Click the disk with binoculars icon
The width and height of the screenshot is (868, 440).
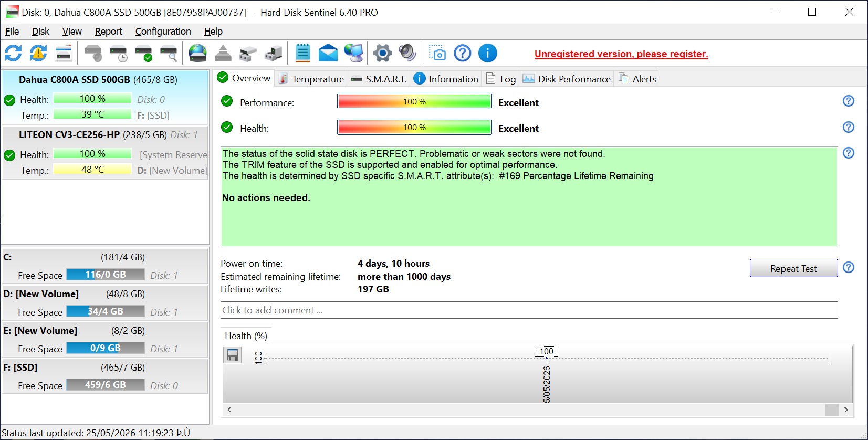pos(248,53)
